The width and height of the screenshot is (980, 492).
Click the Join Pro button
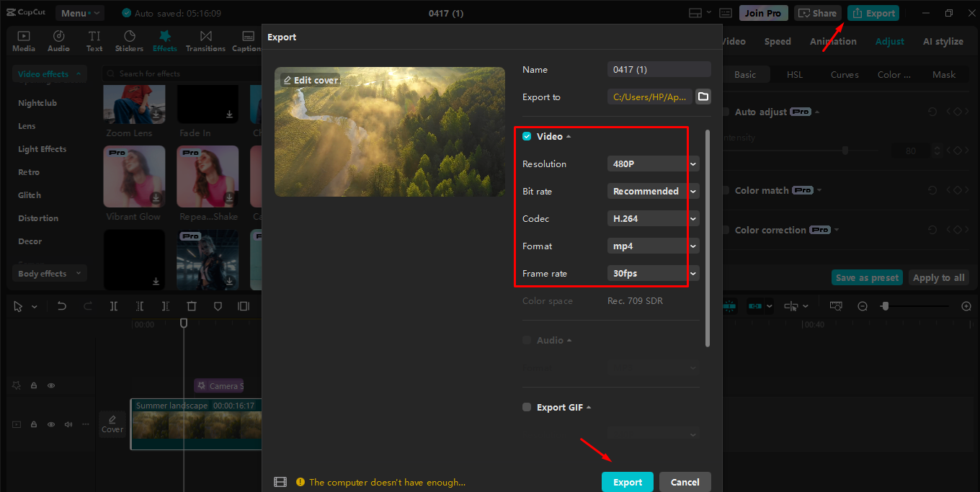pos(763,12)
